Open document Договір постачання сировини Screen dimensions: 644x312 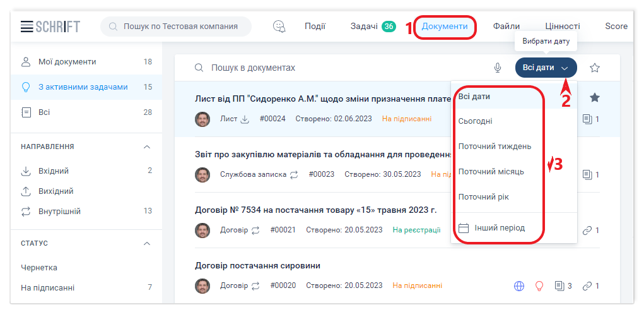[x=258, y=266]
